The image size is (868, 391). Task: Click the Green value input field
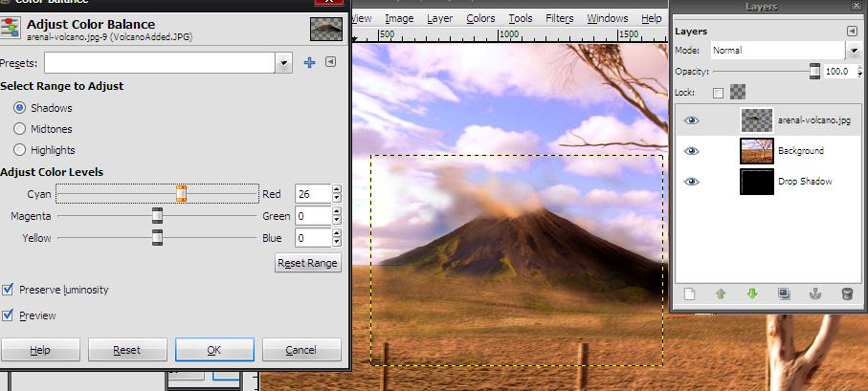tap(313, 216)
